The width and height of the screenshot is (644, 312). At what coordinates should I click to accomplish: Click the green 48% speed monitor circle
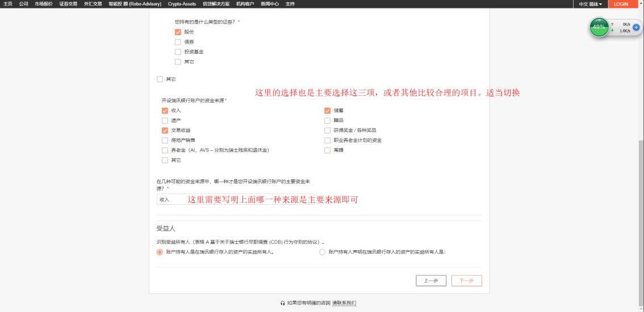pyautogui.click(x=599, y=27)
